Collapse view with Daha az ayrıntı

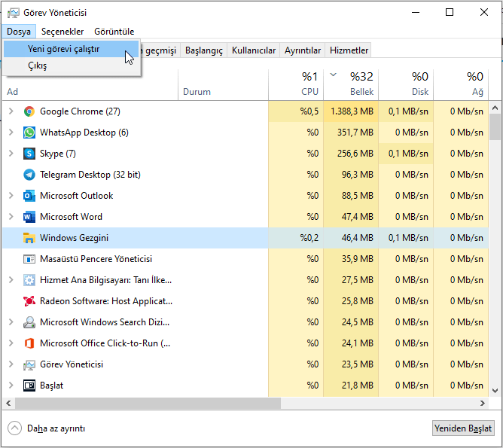(47, 428)
